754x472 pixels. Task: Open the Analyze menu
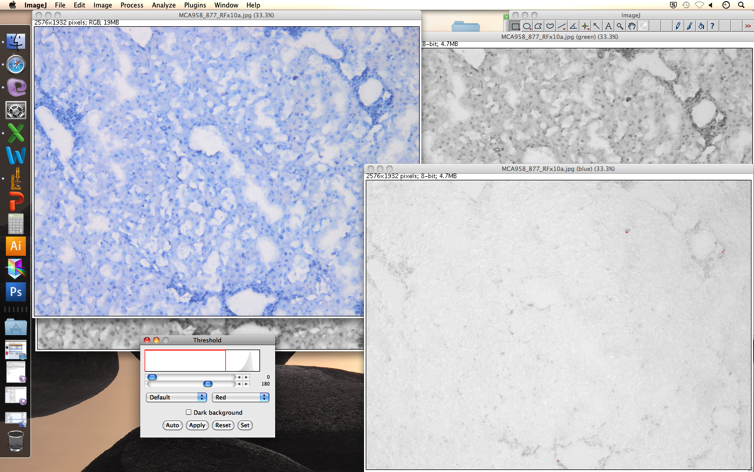click(x=163, y=5)
